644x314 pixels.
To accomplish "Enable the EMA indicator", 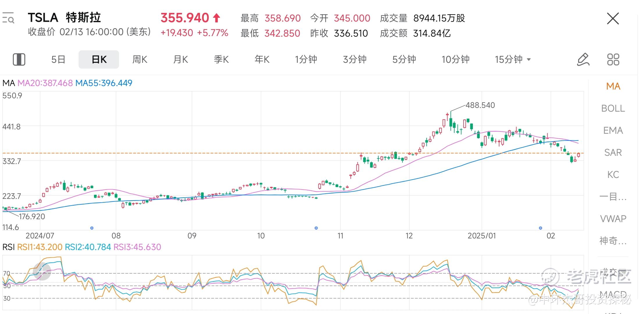I will 613,130.
